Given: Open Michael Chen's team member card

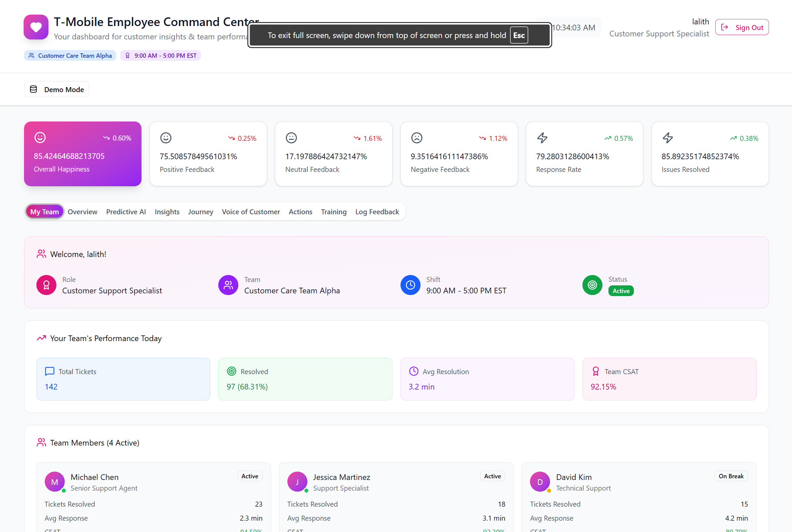Looking at the screenshot, I should [153, 492].
